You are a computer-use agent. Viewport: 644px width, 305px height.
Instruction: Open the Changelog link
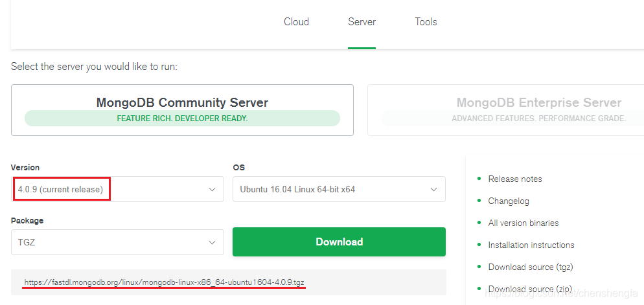coord(509,201)
